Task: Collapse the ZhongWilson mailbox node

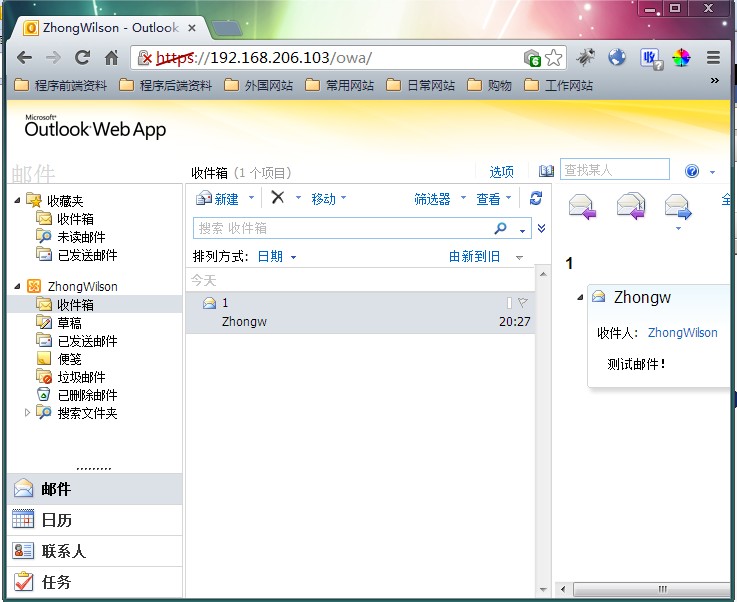Action: (17, 286)
